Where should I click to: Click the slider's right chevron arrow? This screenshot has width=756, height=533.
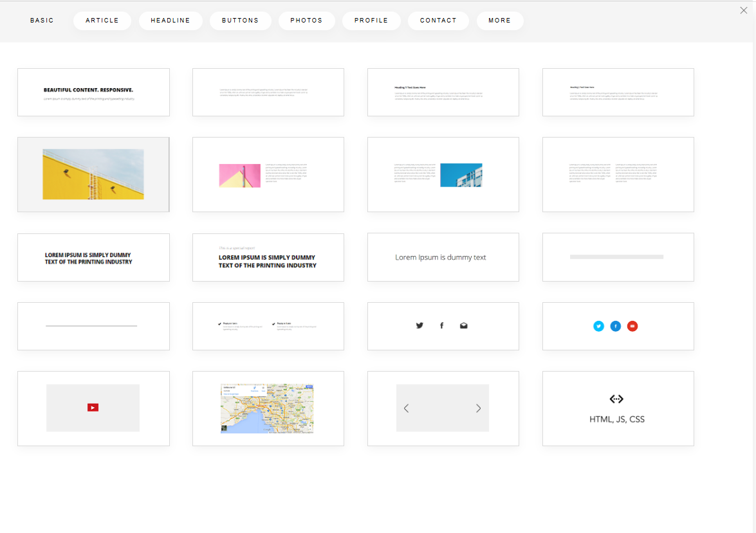click(478, 408)
